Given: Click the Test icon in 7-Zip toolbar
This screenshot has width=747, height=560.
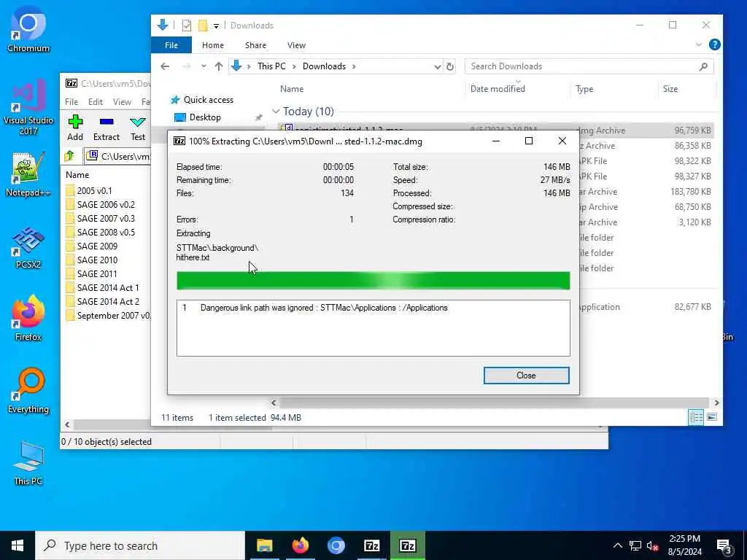Looking at the screenshot, I should point(138,122).
